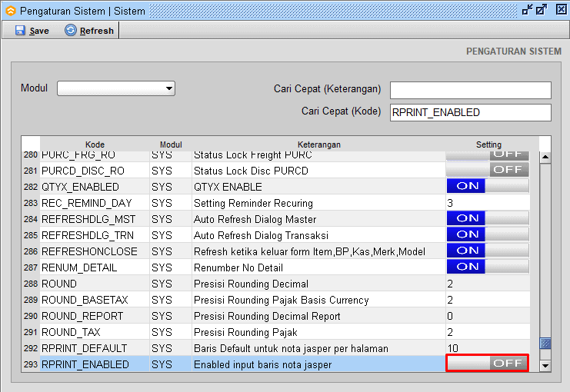Click 'Presisi Rounding Decimal Report' description
Image resolution: width=570 pixels, height=392 pixels.
tap(267, 317)
